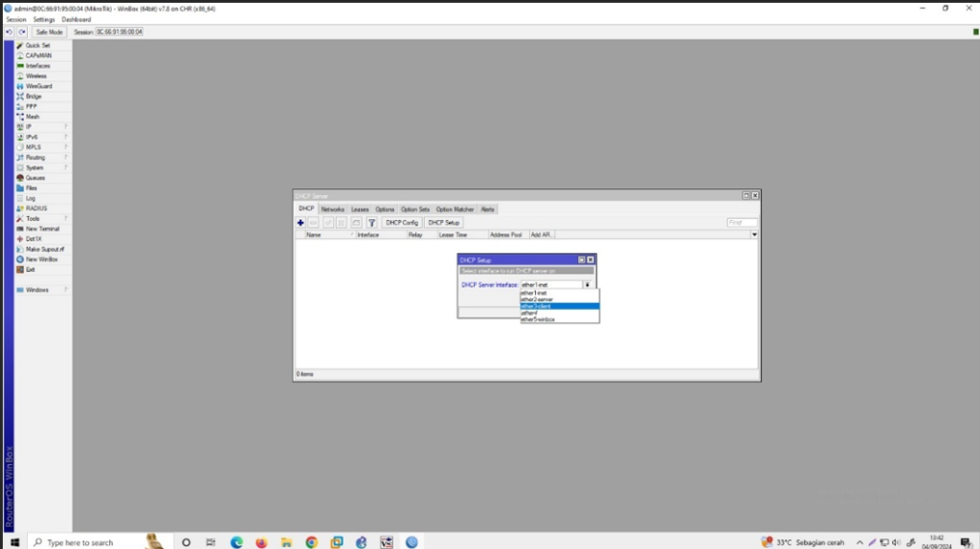980x549 pixels.
Task: Open Wireless in the sidebar
Action: pyautogui.click(x=43, y=77)
